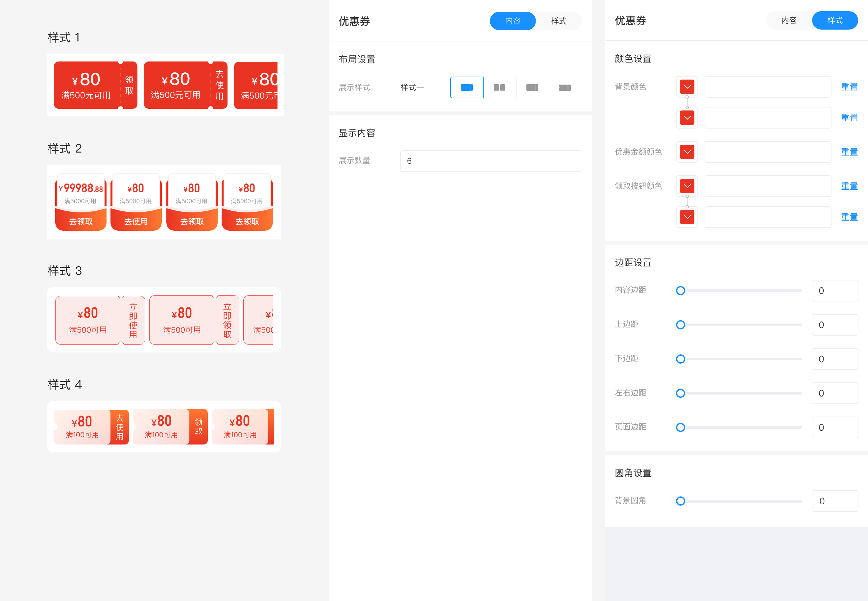This screenshot has width=868, height=601.
Task: Open the 背景颜色 color picker
Action: [687, 87]
